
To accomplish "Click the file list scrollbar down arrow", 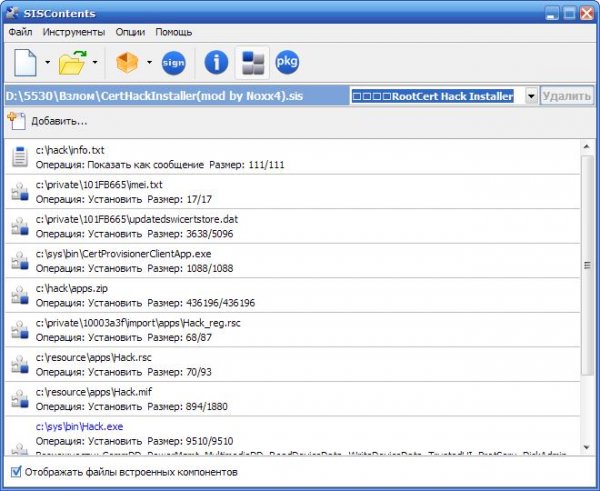I will click(586, 447).
